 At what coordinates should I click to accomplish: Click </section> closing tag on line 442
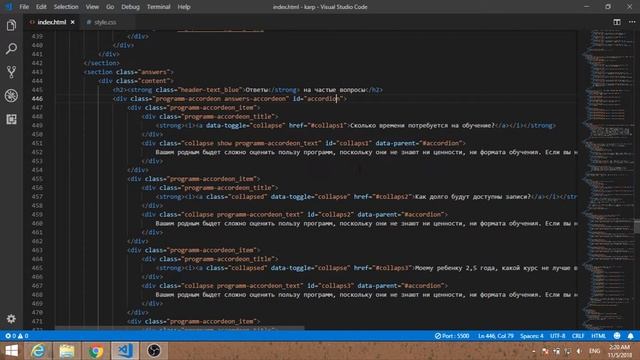[x=102, y=63]
